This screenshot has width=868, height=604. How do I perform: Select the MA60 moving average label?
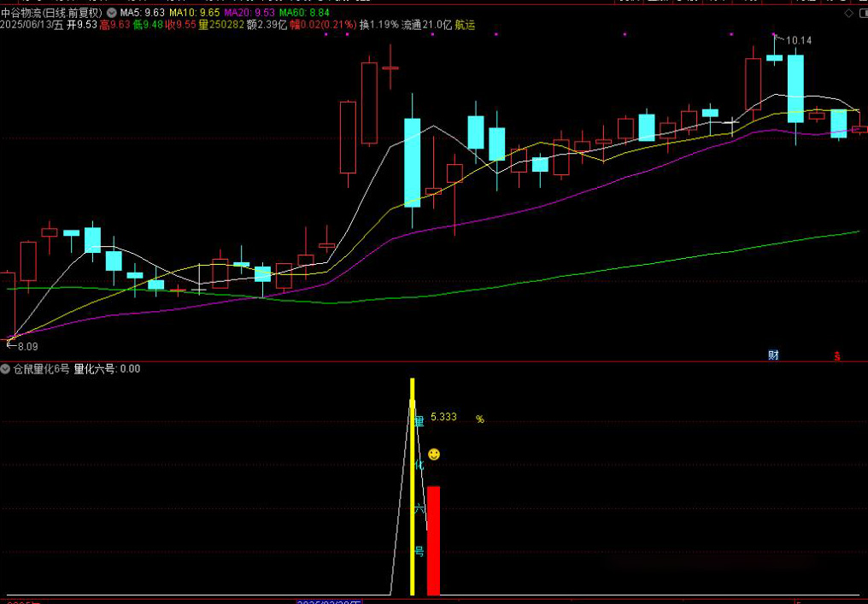[x=303, y=14]
